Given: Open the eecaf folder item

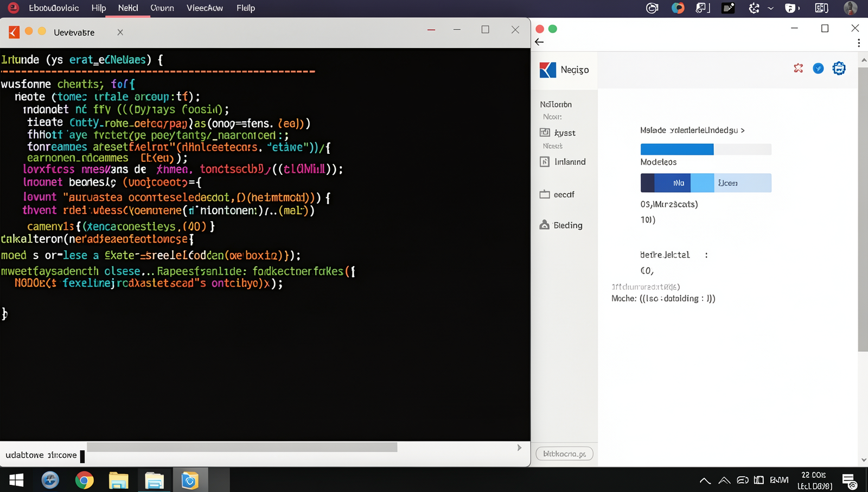Looking at the screenshot, I should (x=557, y=194).
